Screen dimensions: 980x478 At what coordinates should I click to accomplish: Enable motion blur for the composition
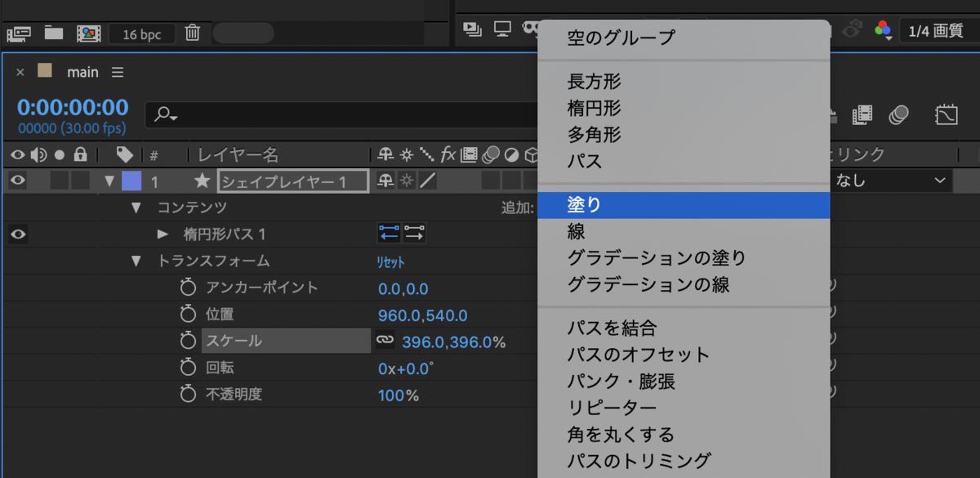[x=898, y=116]
